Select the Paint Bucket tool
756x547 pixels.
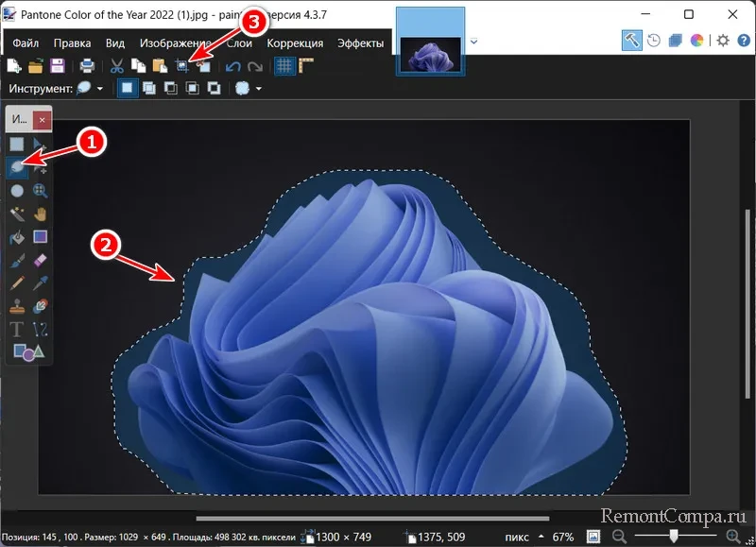point(17,237)
